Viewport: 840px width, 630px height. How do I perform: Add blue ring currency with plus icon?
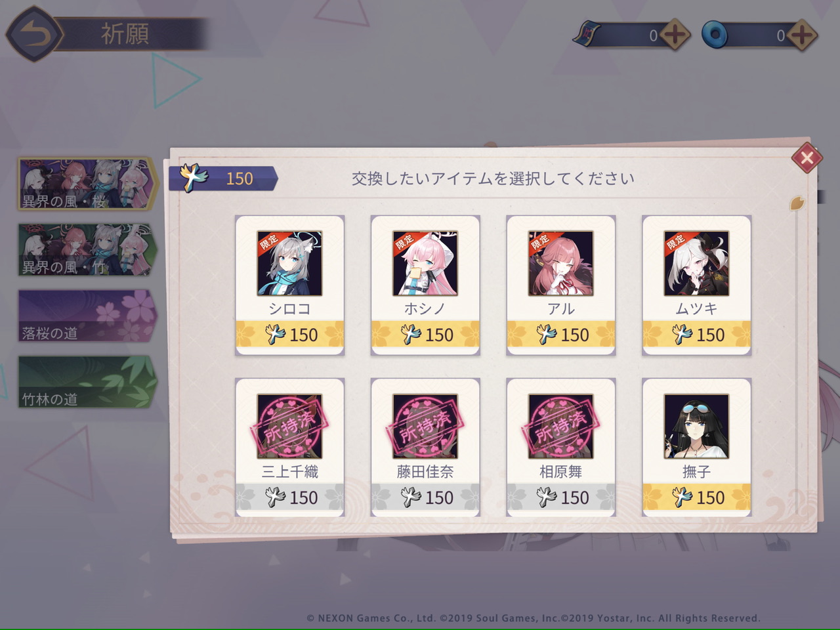click(x=801, y=35)
